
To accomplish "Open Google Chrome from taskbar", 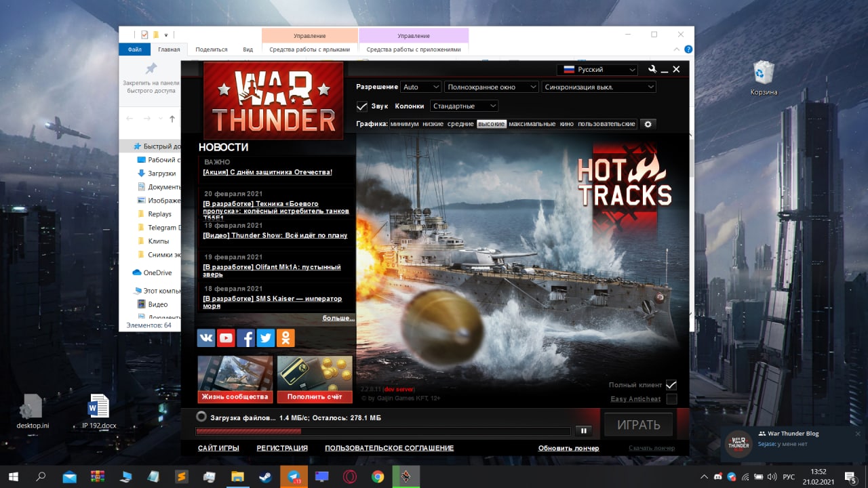I will click(x=378, y=477).
